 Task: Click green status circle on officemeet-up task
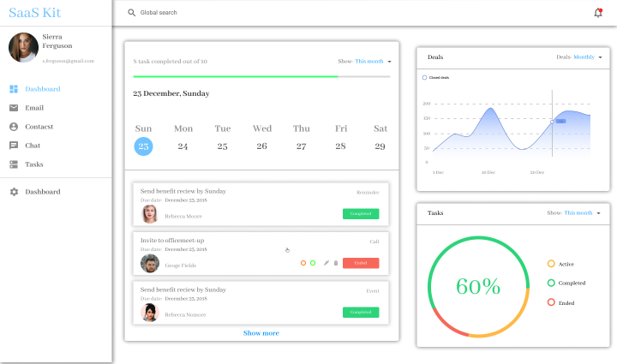tap(313, 263)
